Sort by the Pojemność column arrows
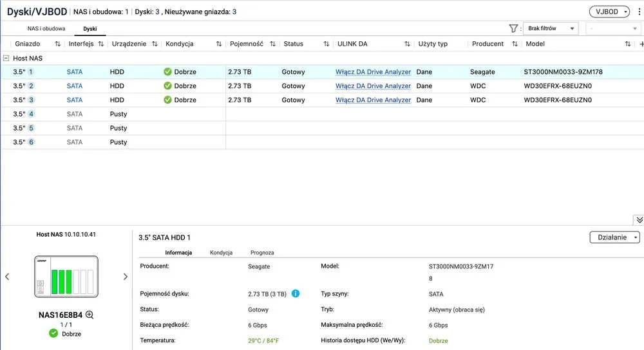This screenshot has width=644, height=350. coord(272,44)
